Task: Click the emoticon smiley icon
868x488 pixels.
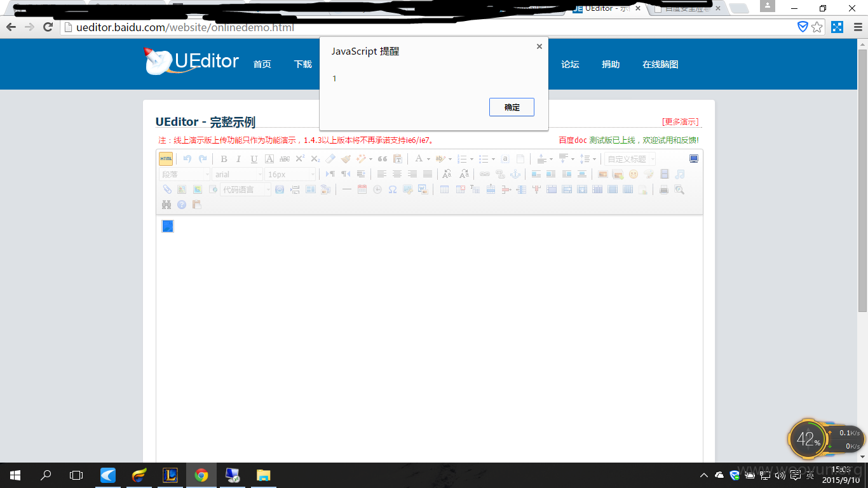Action: [634, 174]
